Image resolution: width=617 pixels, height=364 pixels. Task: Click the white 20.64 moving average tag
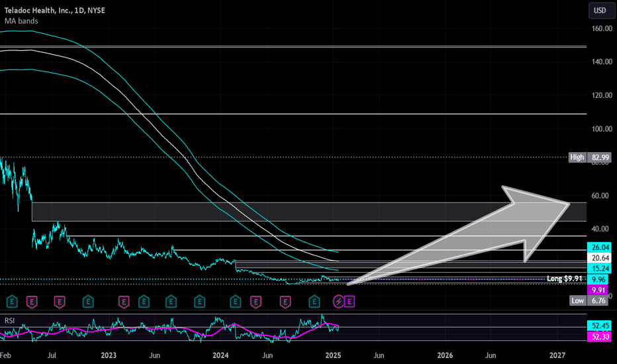[x=599, y=258]
